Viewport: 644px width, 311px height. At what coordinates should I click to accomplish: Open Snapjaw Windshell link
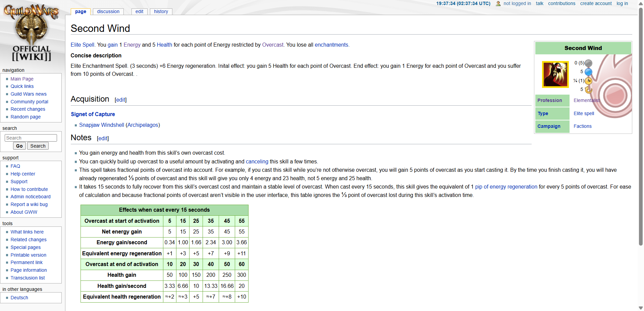[x=102, y=125]
